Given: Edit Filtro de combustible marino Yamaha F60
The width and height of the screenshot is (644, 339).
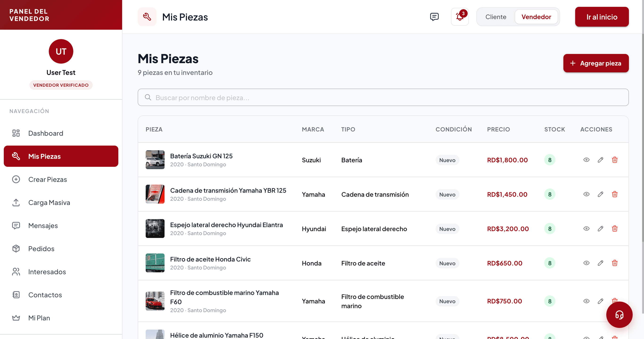Looking at the screenshot, I should [600, 301].
